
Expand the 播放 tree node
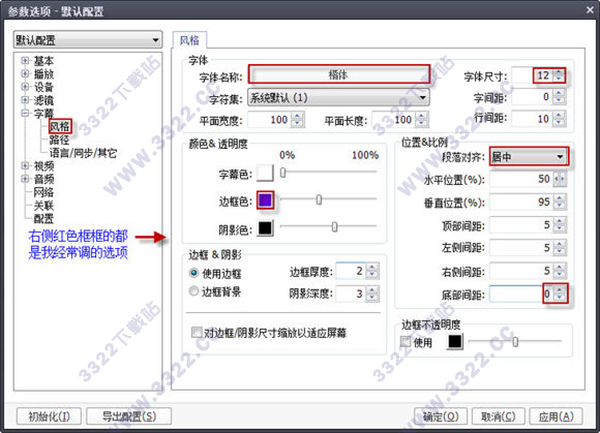point(25,73)
